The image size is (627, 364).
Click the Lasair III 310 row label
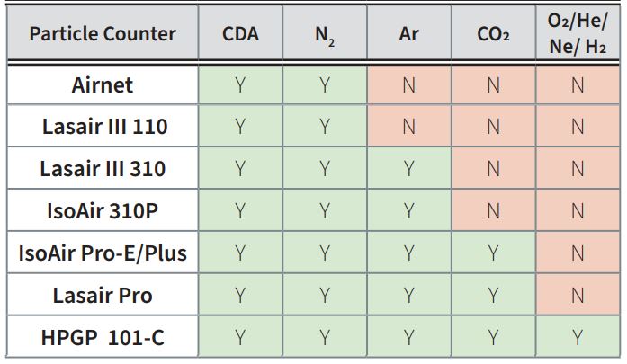(103, 169)
